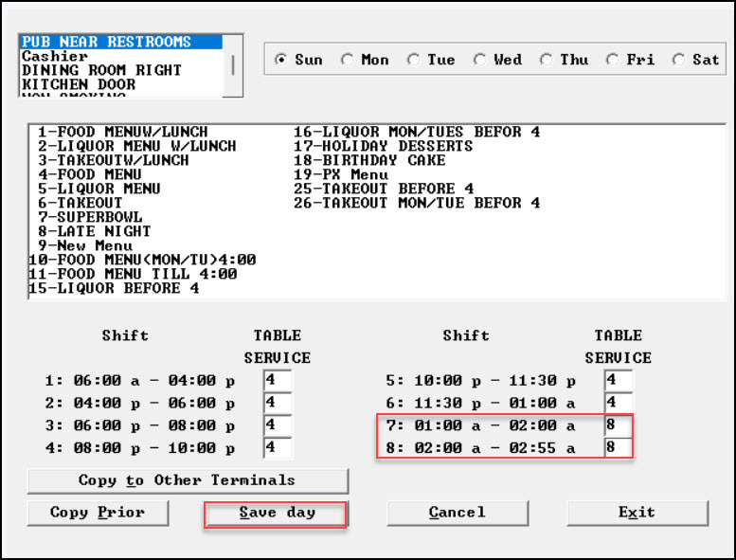Exit the menu schedule dialog

(637, 513)
